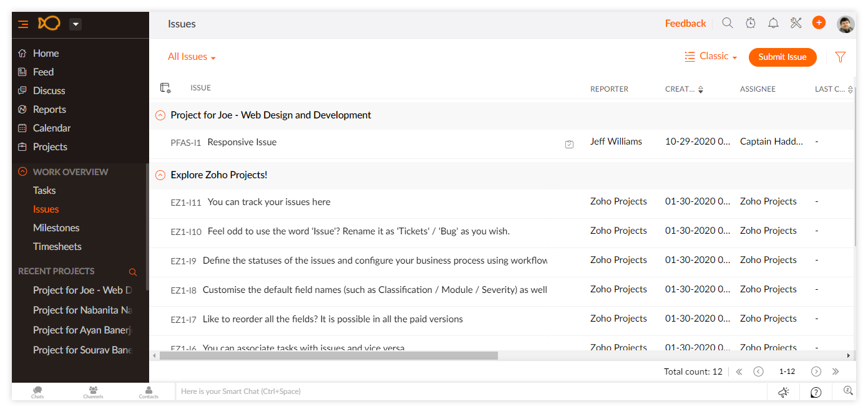Open the search icon in top bar

pyautogui.click(x=728, y=23)
